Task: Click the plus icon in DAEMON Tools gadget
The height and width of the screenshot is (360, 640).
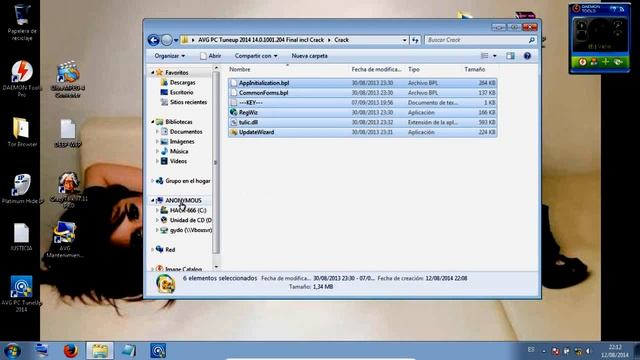Action: 606,62
